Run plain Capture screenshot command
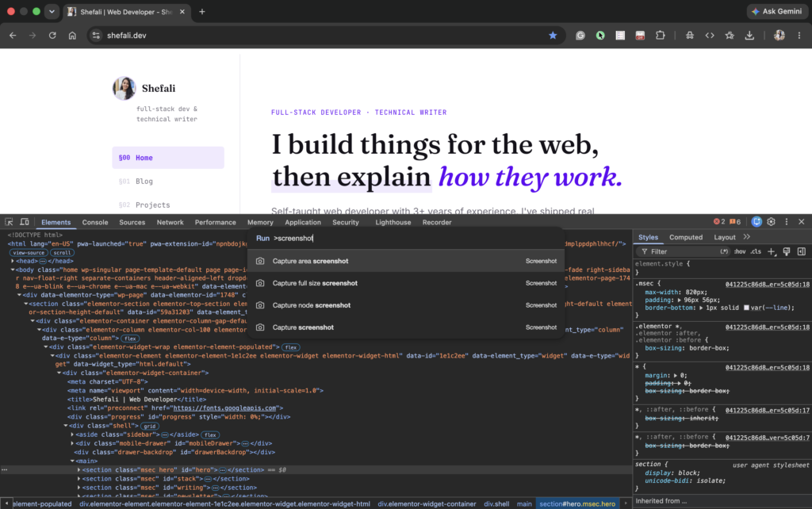Viewport: 812px width, 509px height. point(406,327)
